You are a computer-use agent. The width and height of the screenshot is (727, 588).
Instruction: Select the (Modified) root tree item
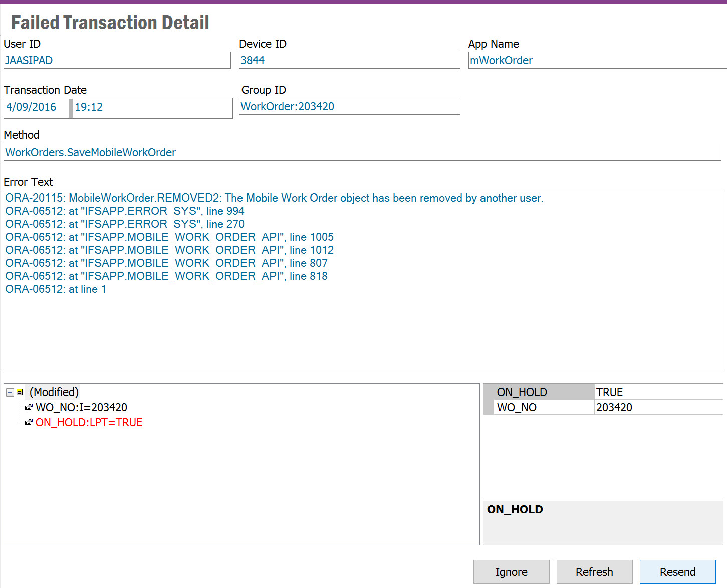click(54, 393)
